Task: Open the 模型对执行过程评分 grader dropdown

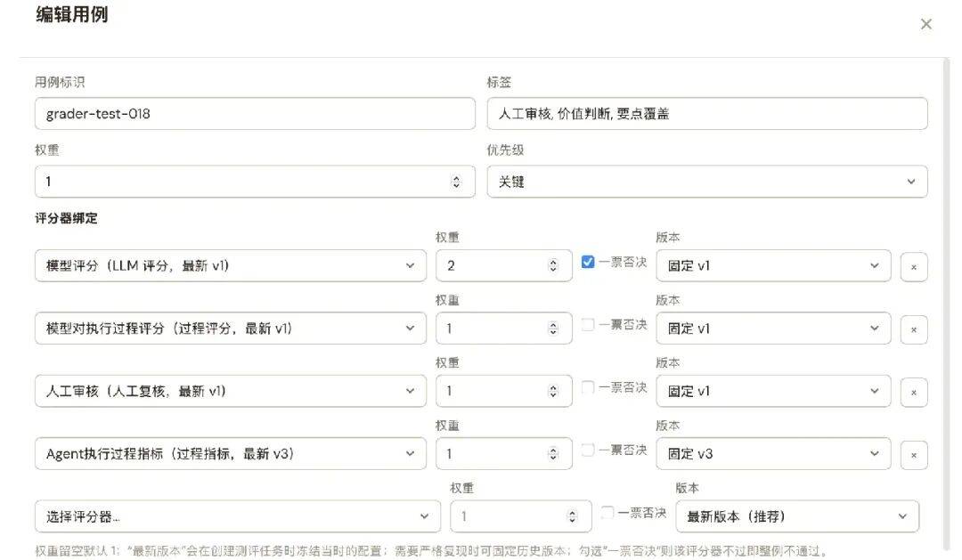Action: coord(230,329)
